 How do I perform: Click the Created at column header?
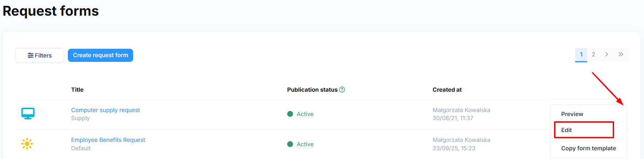click(447, 90)
